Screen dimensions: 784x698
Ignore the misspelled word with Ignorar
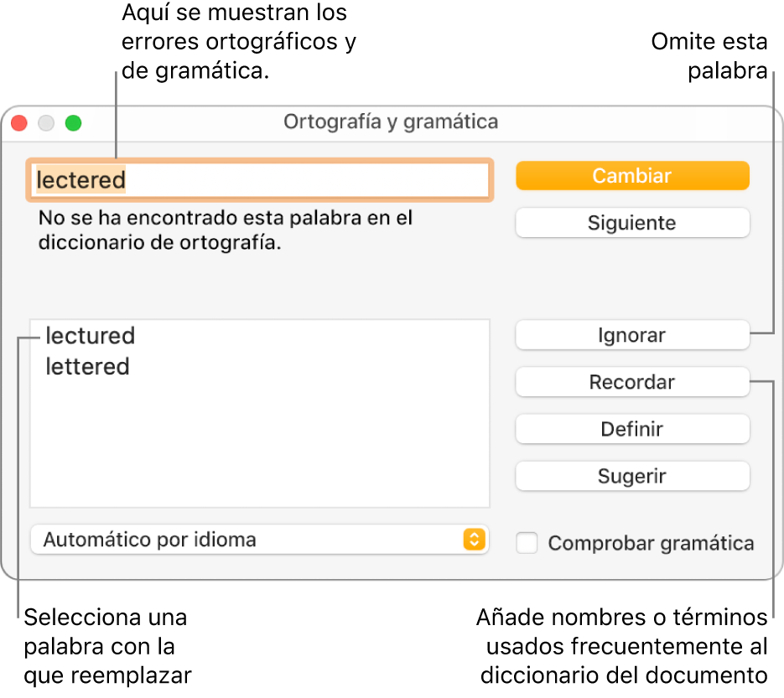(632, 335)
